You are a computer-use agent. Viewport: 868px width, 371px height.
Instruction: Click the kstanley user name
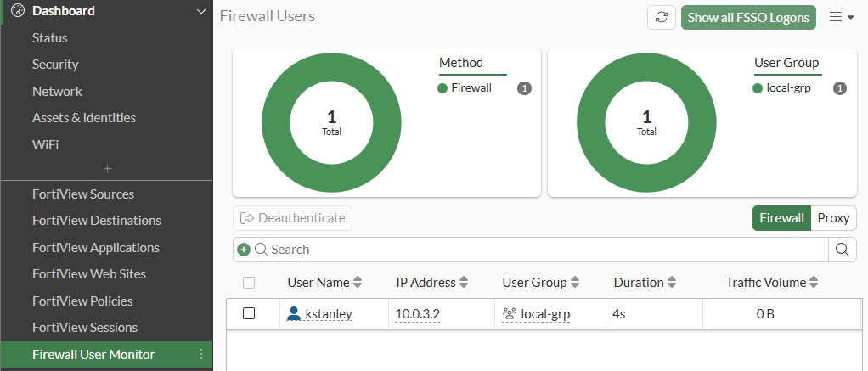click(x=329, y=314)
